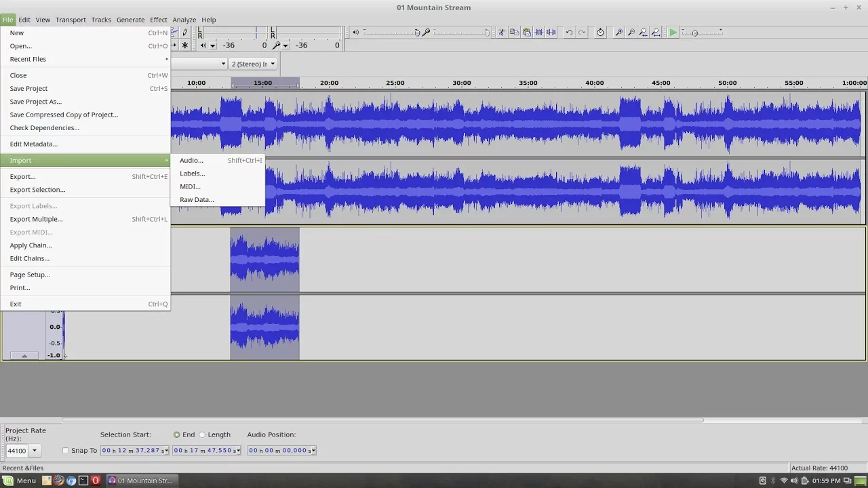Click the Fit Project zoom icon

[656, 33]
